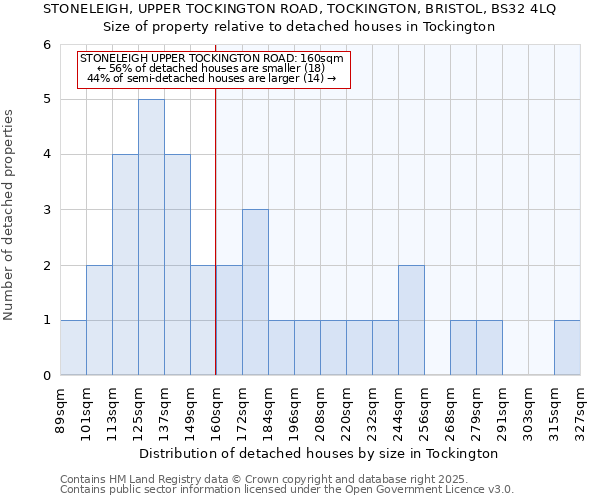
Task: Click the HM Land Registry copyright notice
Action: pyautogui.click(x=264, y=479)
